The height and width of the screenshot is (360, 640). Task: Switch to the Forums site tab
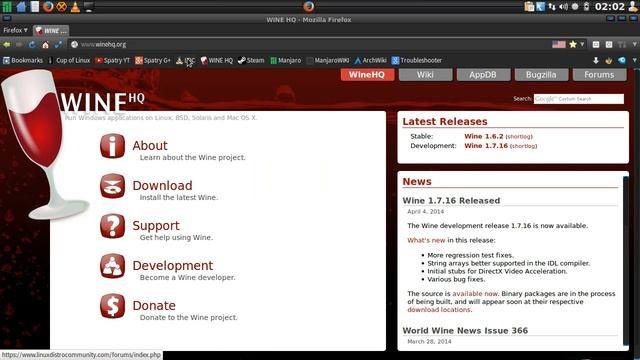point(599,75)
